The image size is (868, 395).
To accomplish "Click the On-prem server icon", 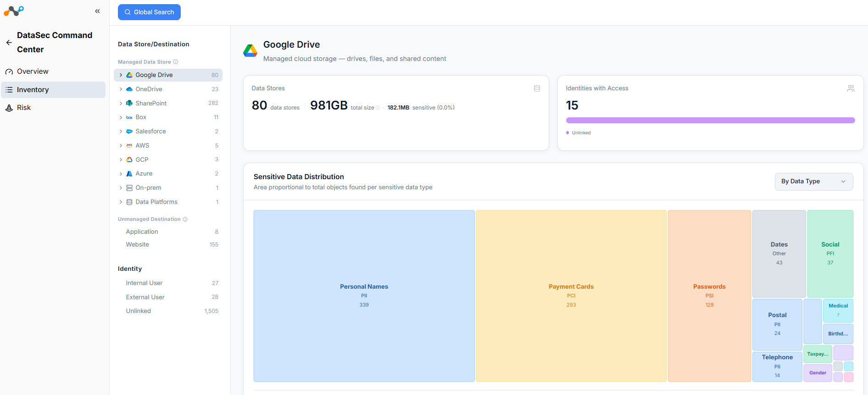I will coord(129,188).
